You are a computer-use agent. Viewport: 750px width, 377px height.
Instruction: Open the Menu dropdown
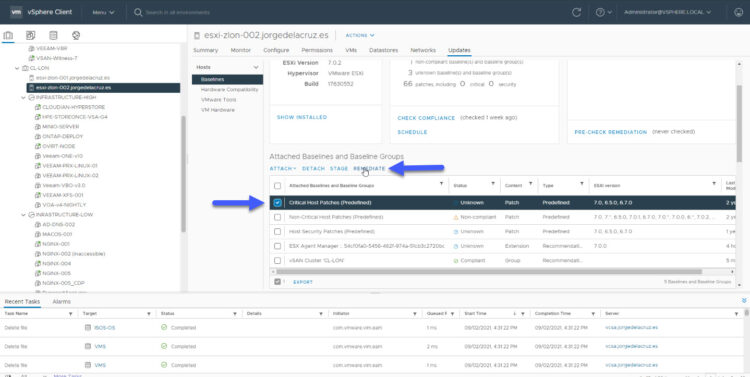103,12
